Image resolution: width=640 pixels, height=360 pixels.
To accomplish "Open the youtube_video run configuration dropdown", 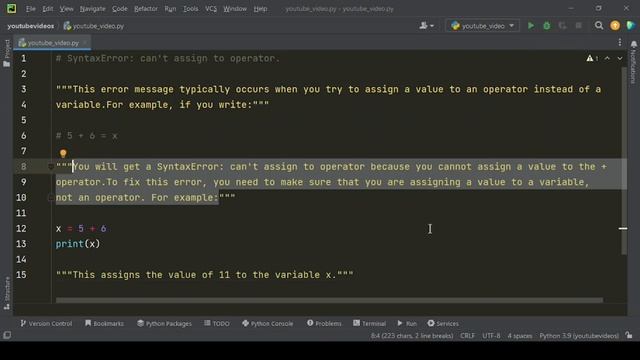I will pos(482,26).
